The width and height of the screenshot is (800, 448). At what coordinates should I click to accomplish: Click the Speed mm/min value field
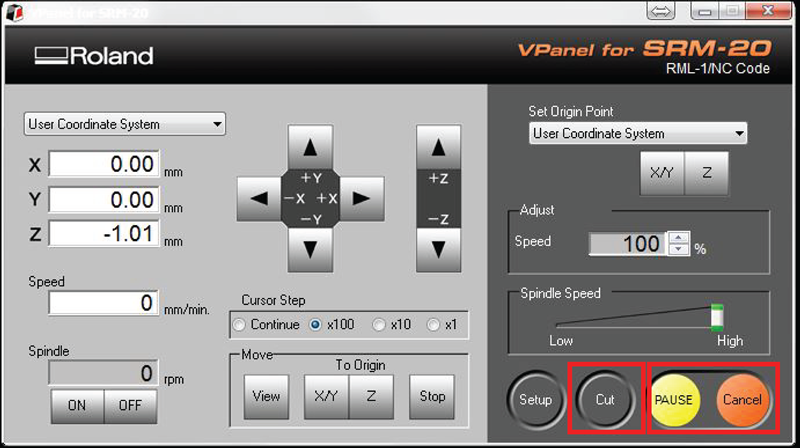pyautogui.click(x=104, y=303)
